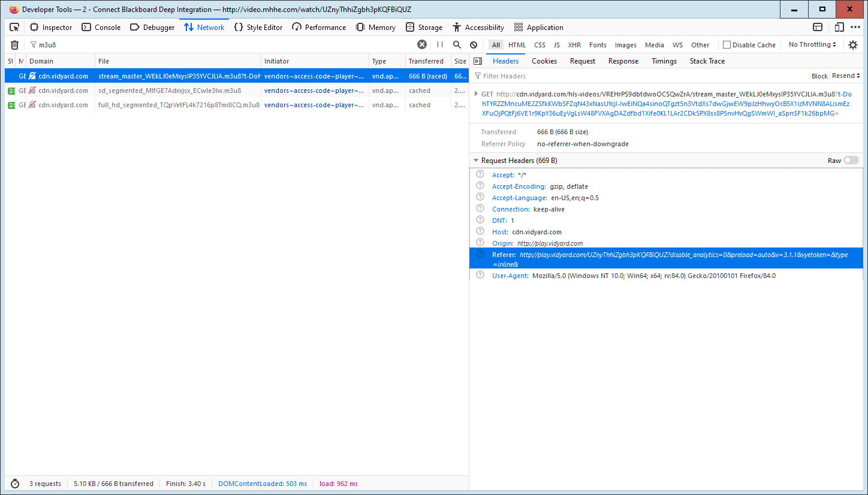This screenshot has width=868, height=495.
Task: Enable the Disable Cache checkbox
Action: (x=727, y=45)
